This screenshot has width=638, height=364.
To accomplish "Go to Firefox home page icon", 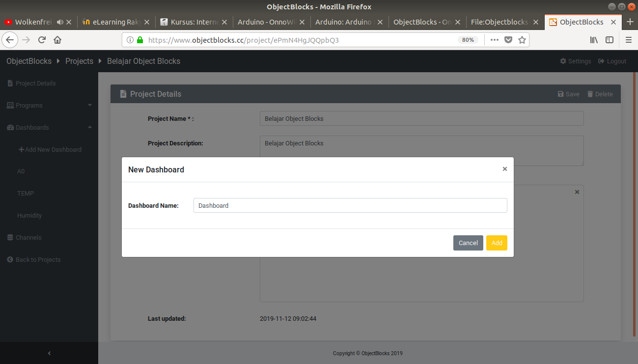I will click(57, 40).
